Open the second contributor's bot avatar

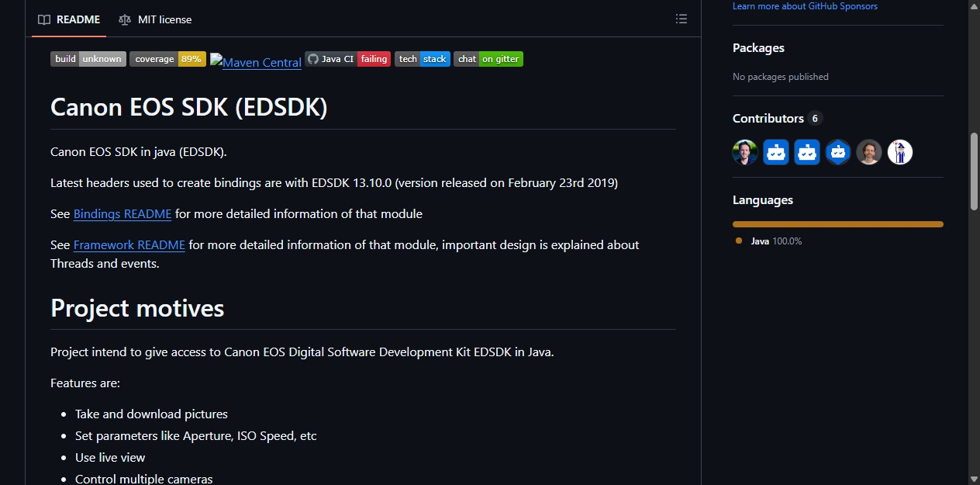[x=776, y=152]
